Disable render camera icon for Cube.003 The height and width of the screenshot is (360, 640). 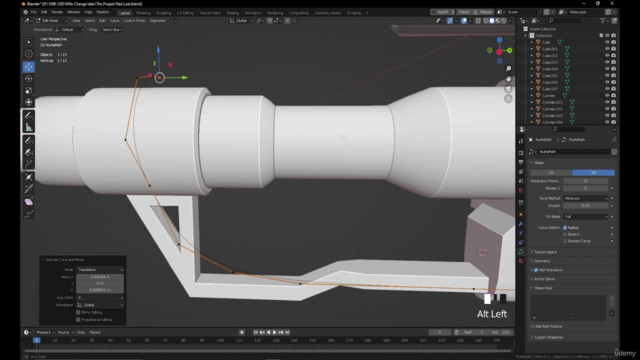pyautogui.click(x=613, y=62)
